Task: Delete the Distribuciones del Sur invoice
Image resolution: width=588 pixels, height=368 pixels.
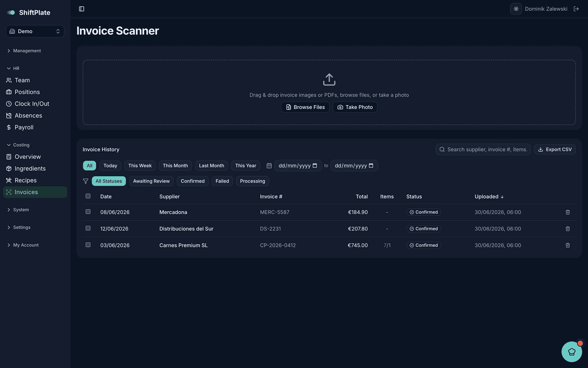Action: (567, 229)
